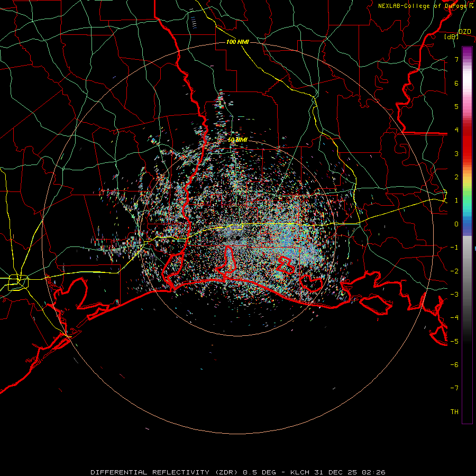This screenshot has width=476, height=476.
Task: Click the DZD product label above the legend
Action: tap(465, 32)
